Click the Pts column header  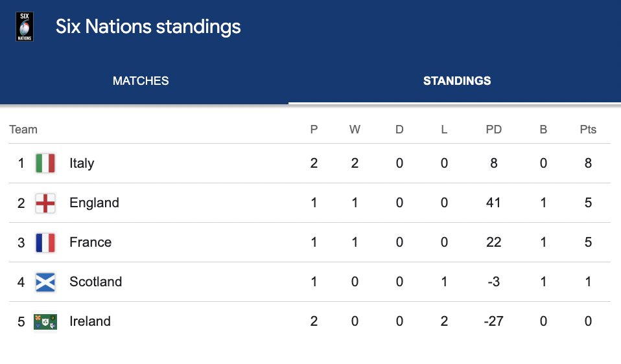(588, 130)
